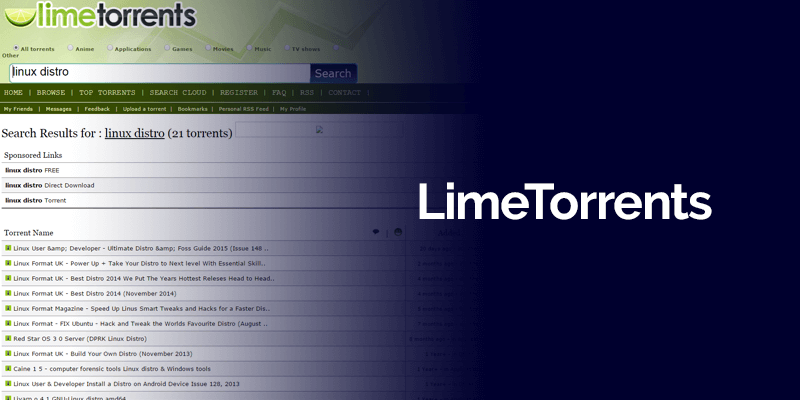The image size is (800, 400).
Task: Click the comments bubble column icon
Action: click(x=376, y=232)
